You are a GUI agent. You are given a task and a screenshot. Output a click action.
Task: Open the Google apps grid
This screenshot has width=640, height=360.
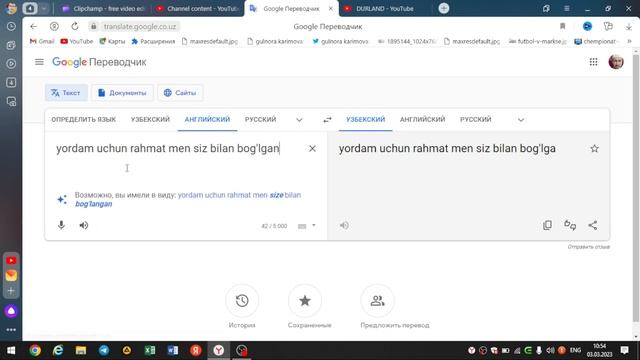click(593, 62)
